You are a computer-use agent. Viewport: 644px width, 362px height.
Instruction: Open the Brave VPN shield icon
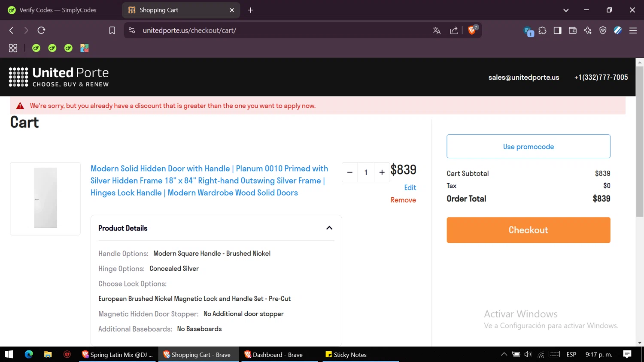(603, 30)
